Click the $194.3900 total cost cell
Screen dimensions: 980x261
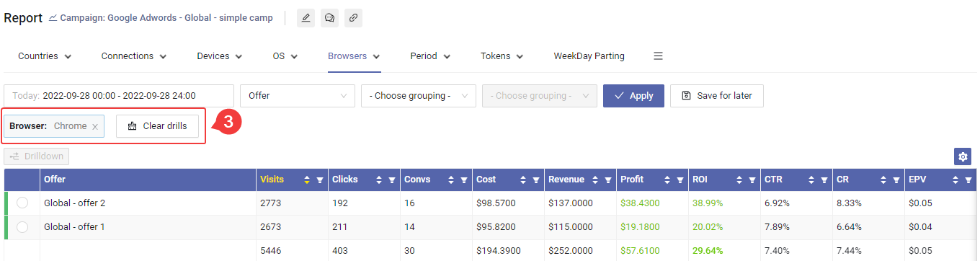click(508, 250)
